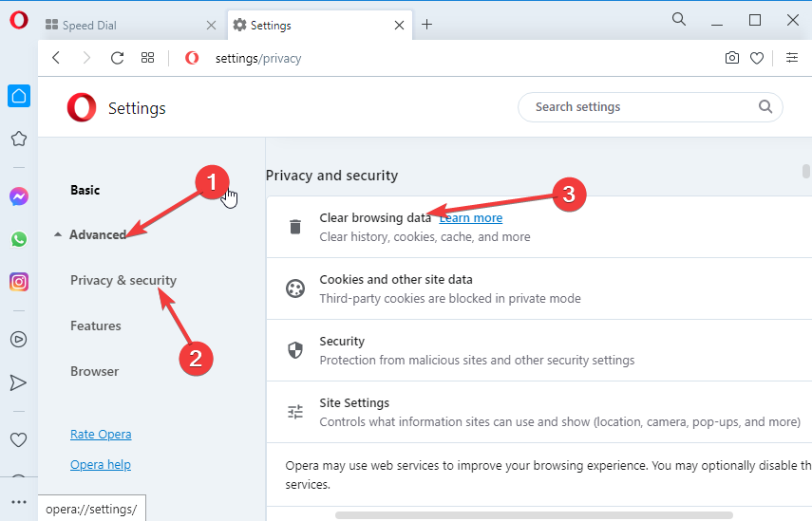Open Bookmarks star in sidebar
812x521 pixels.
pos(19,139)
